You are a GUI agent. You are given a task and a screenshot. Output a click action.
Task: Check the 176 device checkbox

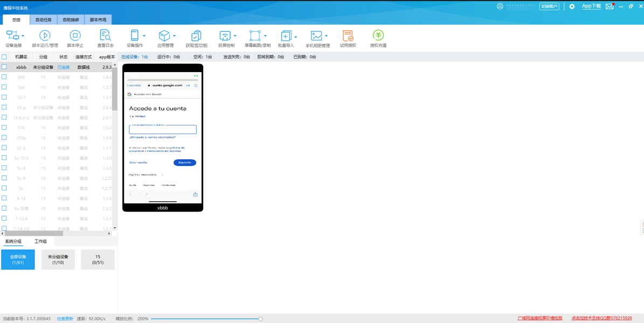point(4,127)
